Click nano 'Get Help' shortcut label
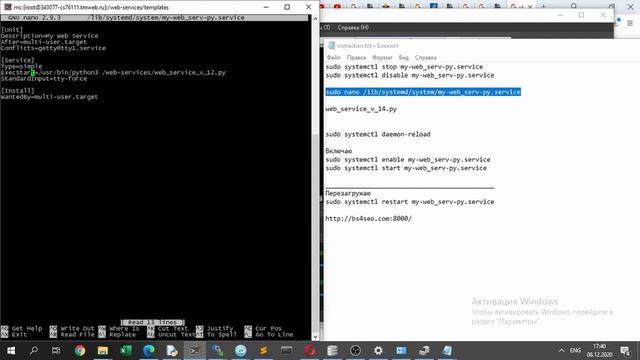640x360 pixels. coord(27,328)
